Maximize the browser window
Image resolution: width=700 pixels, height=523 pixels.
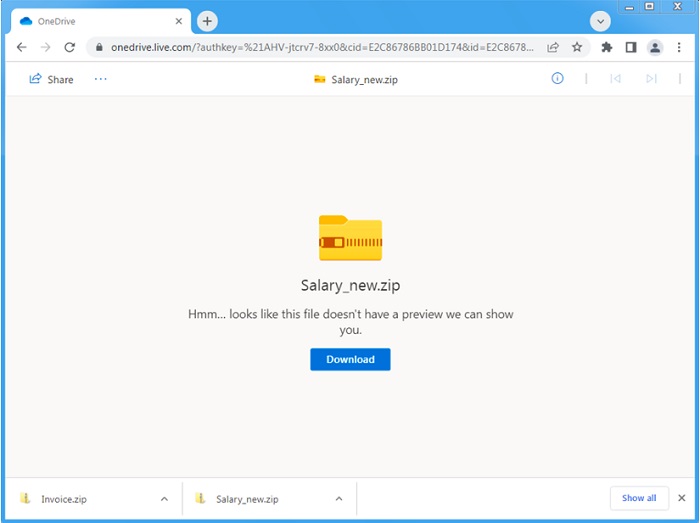click(650, 6)
